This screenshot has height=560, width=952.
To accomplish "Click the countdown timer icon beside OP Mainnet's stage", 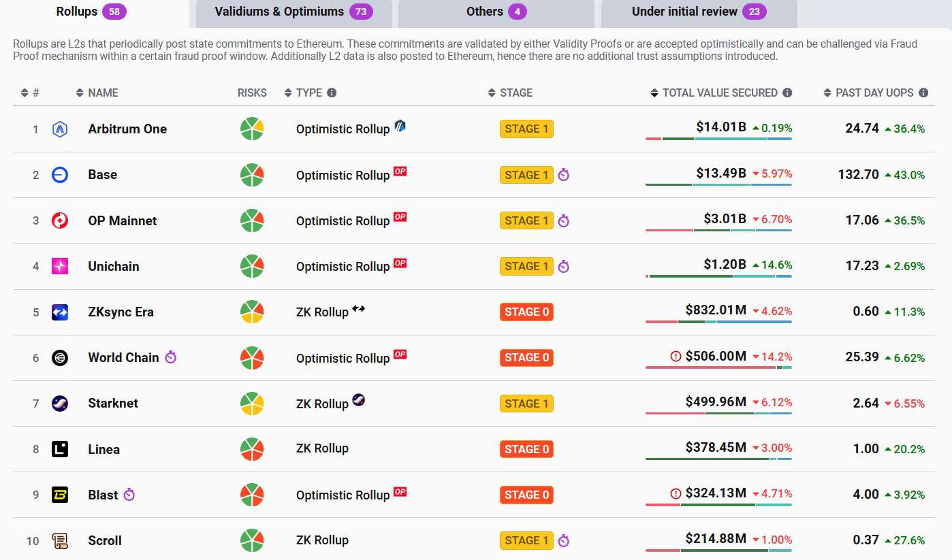I will tap(563, 220).
